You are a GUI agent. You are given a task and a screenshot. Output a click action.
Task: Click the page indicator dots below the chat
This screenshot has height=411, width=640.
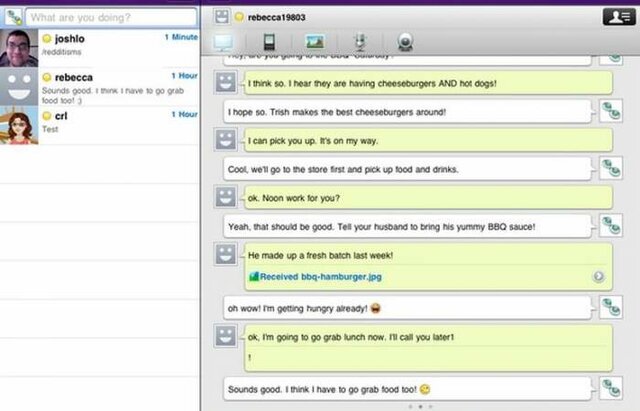click(420, 407)
